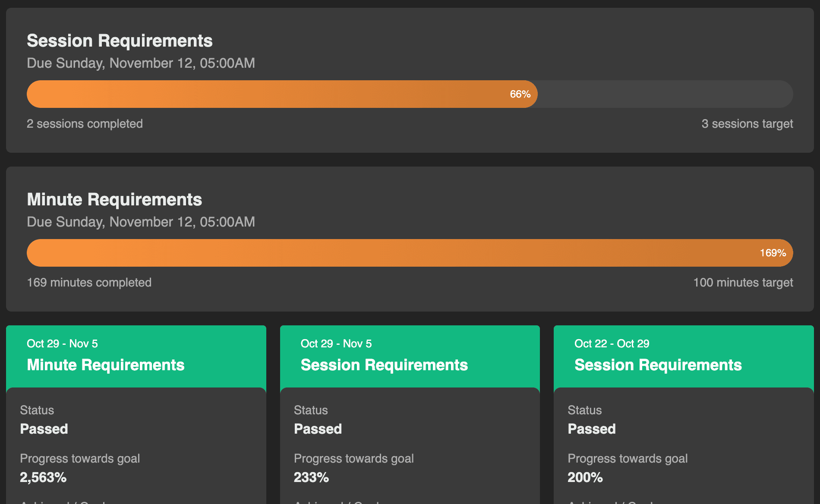The image size is (820, 504).
Task: Click the '169 minutes completed' text
Action: [89, 283]
